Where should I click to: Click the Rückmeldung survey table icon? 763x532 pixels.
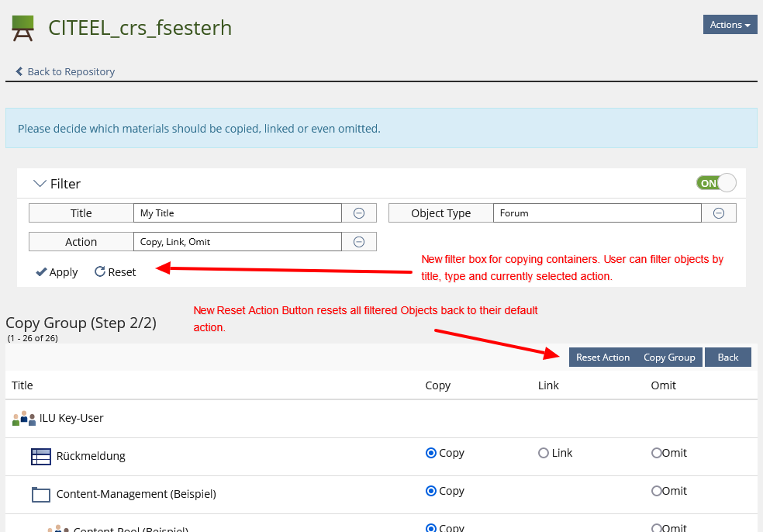coord(41,457)
